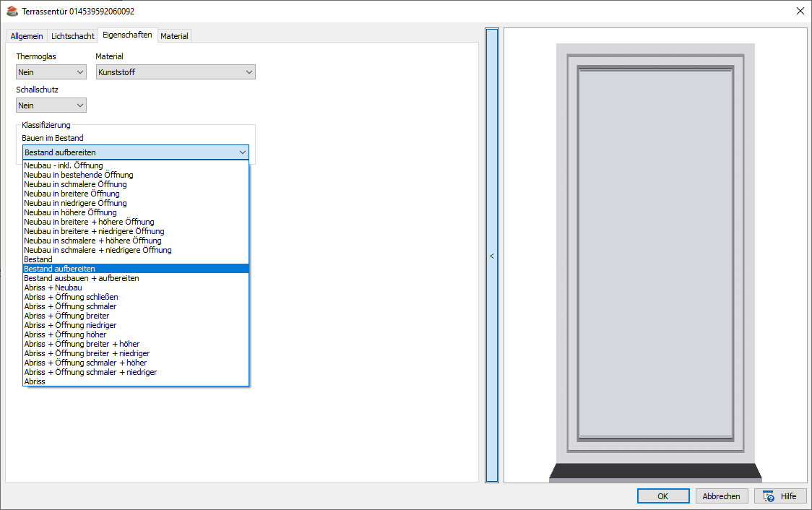
Task: Switch to the Allgemein tab
Action: [27, 36]
